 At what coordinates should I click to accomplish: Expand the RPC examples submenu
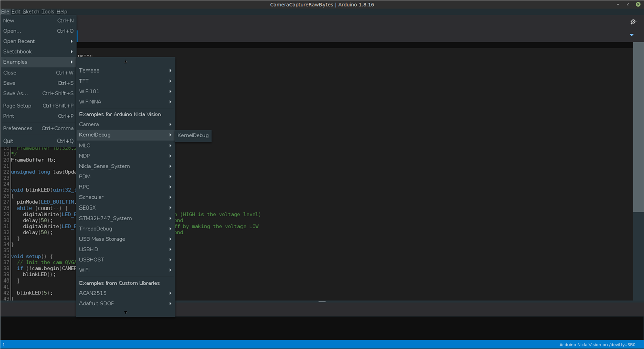125,187
